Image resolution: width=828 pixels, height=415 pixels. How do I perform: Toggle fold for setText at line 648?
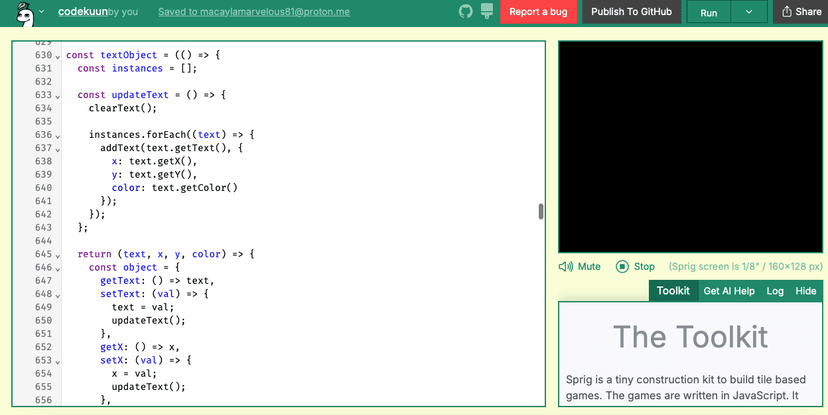tap(58, 295)
